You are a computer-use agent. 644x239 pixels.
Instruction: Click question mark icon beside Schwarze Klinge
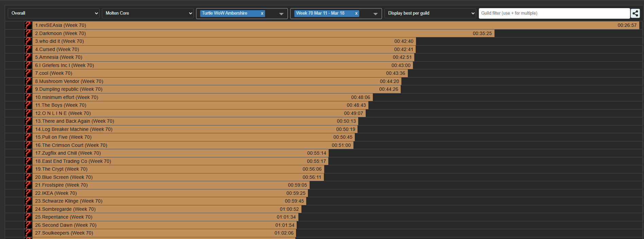point(28,201)
